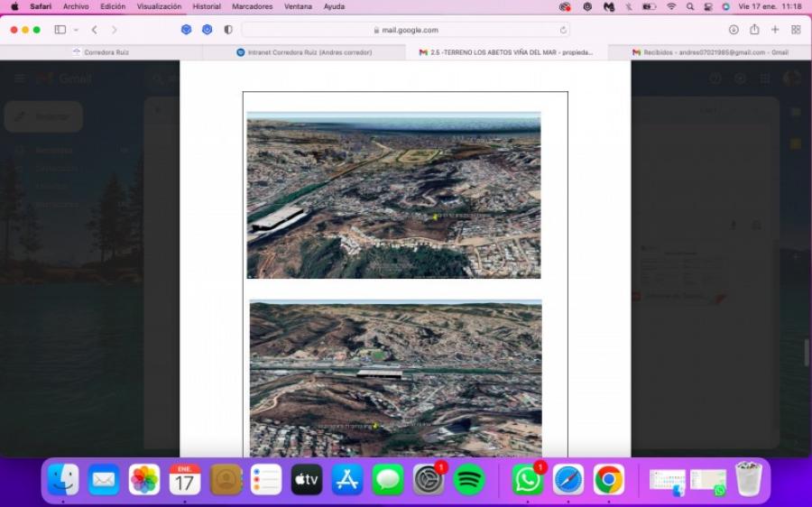Image resolution: width=812 pixels, height=507 pixels.
Task: Open the Safari downloads button
Action: tap(734, 30)
